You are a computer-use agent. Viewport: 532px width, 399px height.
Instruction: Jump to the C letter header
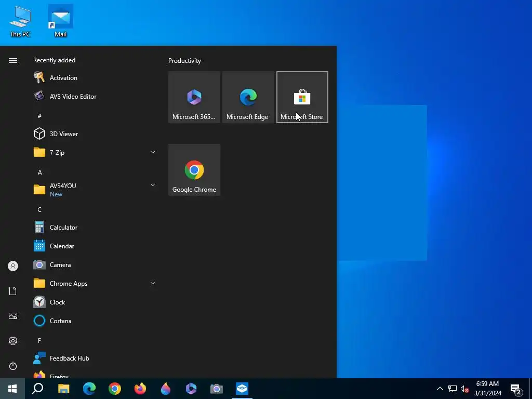[39, 209]
